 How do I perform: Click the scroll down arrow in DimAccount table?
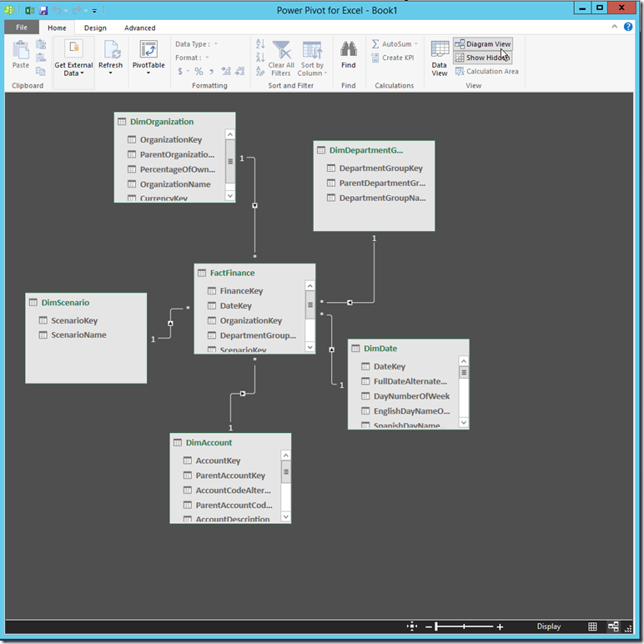click(286, 516)
